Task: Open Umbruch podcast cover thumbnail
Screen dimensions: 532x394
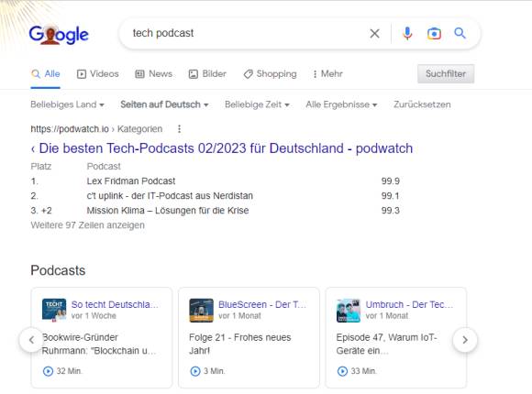Action: pos(349,310)
